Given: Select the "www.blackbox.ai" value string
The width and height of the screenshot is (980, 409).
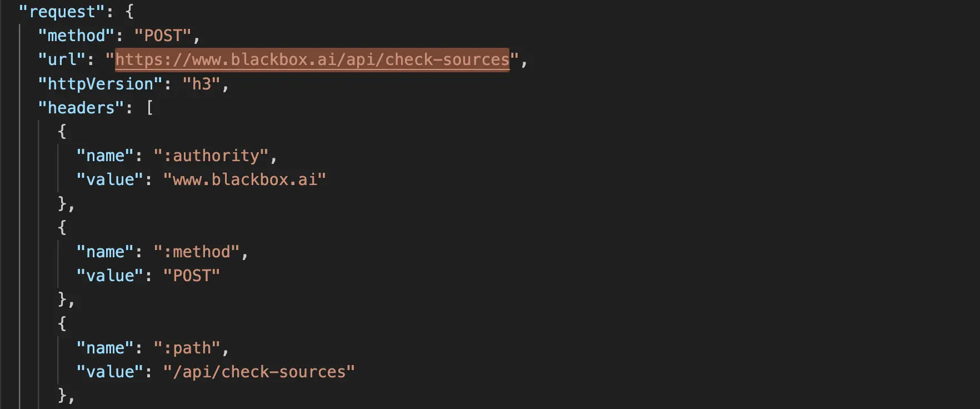Looking at the screenshot, I should coord(244,179).
